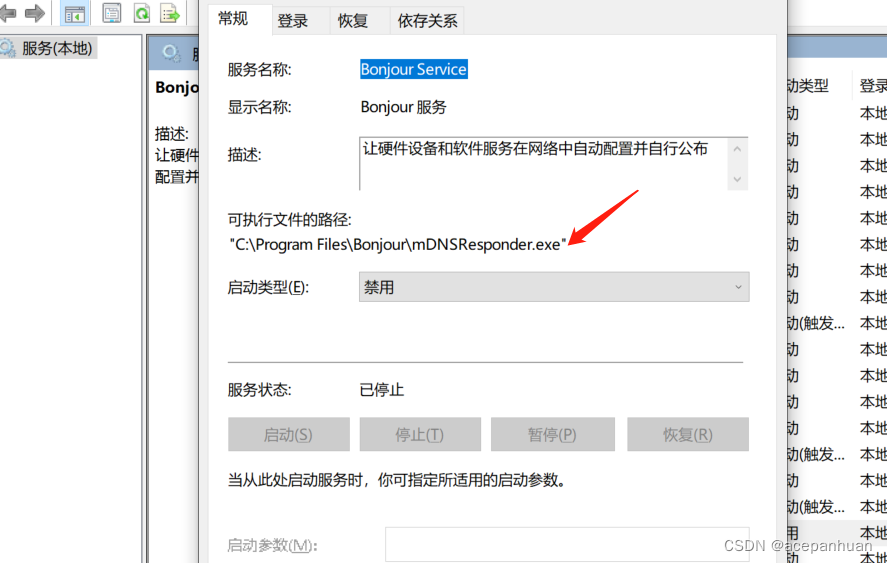Click the Back arrow in the Services toolbar
887x563 pixels.
[x=7, y=13]
